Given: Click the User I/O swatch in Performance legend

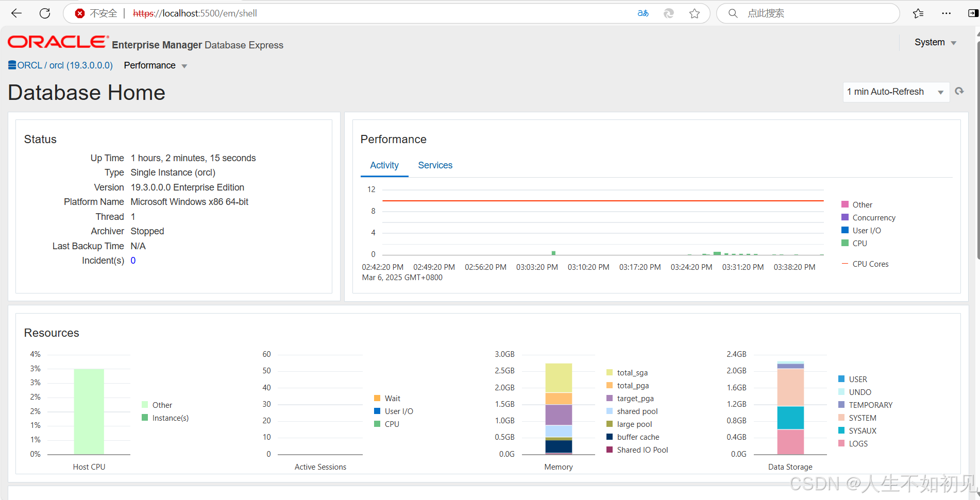Looking at the screenshot, I should pyautogui.click(x=845, y=230).
